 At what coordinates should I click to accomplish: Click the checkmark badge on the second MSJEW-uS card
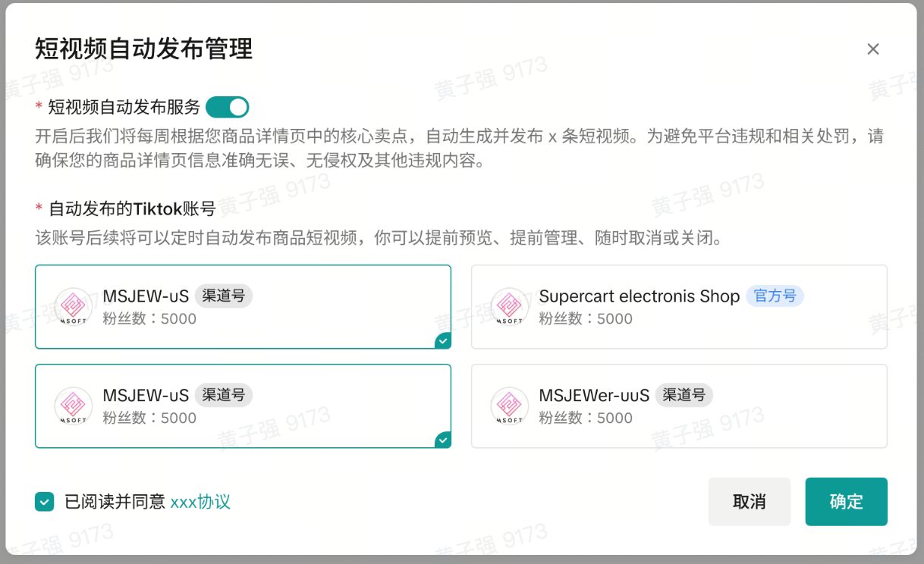443,440
